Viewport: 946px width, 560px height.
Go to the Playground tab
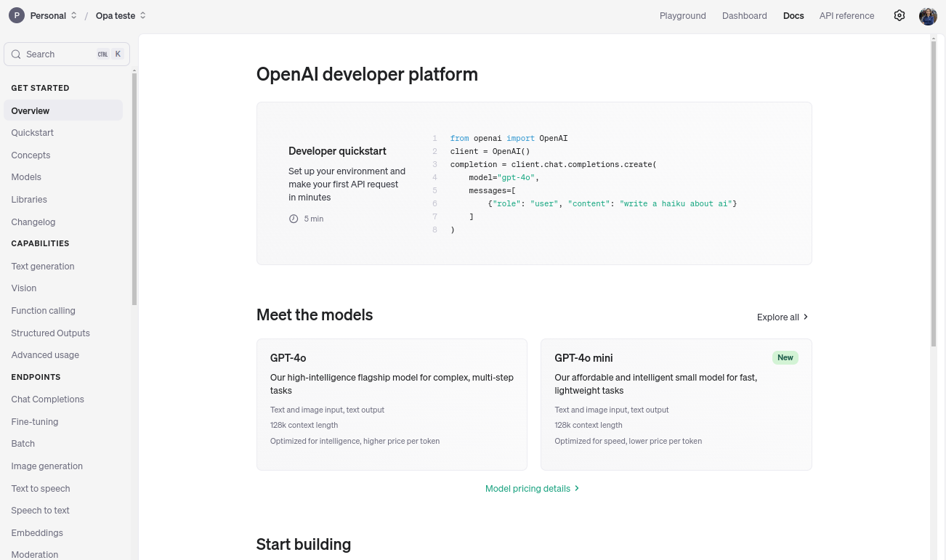point(682,15)
